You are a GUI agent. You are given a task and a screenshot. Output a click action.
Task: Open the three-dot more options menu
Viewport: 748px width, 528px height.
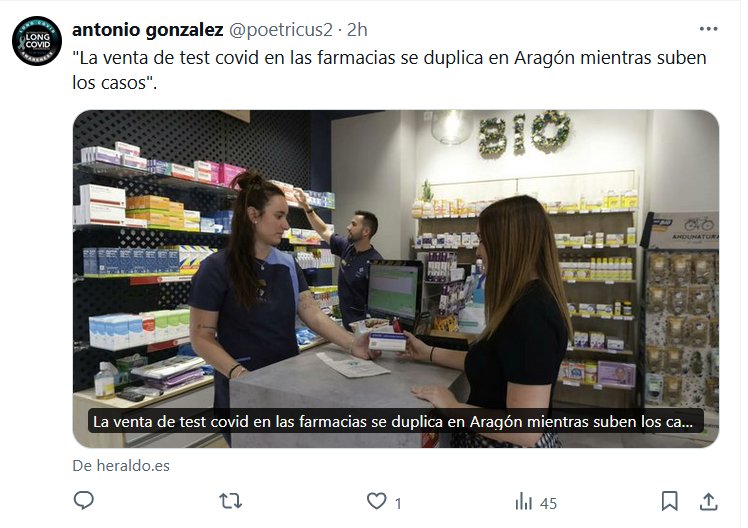pos(708,29)
